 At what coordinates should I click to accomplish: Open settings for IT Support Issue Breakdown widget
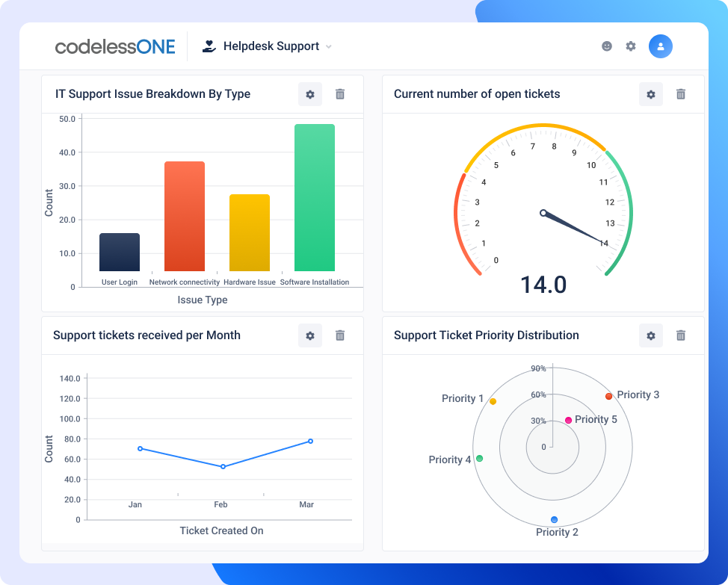pyautogui.click(x=310, y=94)
